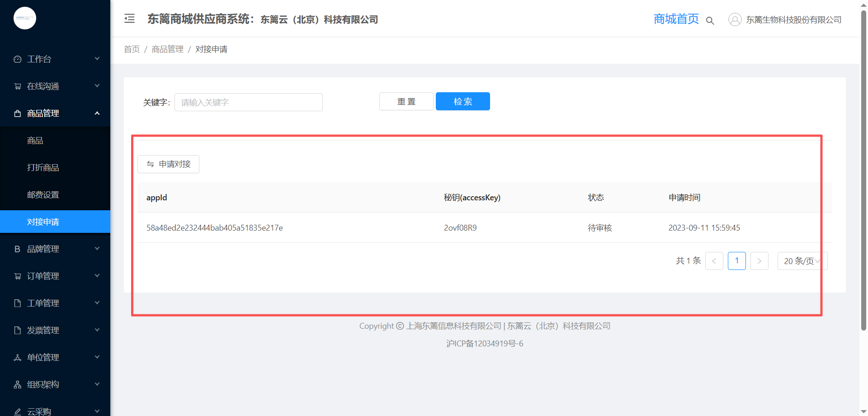
Task: Go to previous page arrow
Action: click(714, 261)
